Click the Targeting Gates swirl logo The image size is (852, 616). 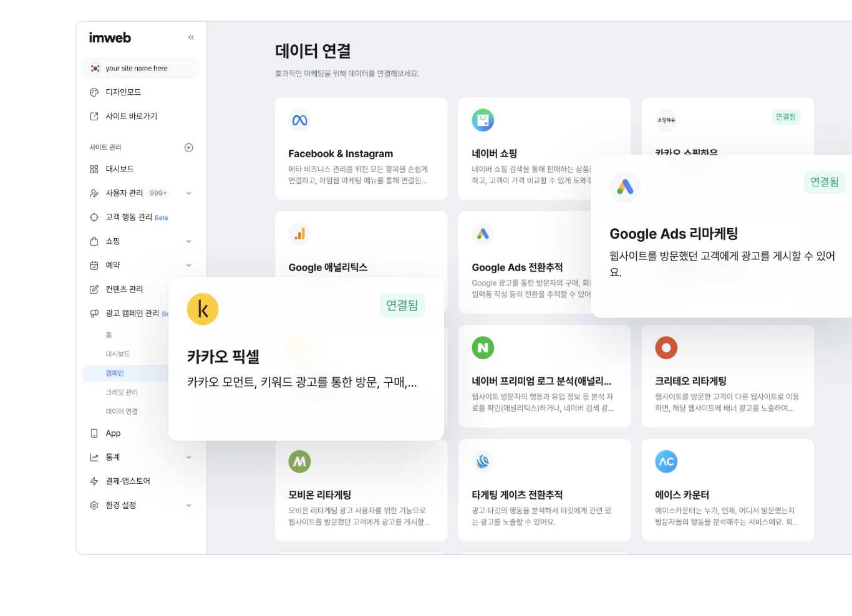coord(483,461)
